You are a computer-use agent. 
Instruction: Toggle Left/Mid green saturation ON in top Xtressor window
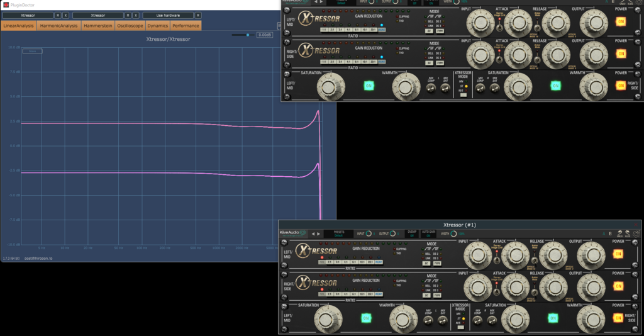[369, 86]
